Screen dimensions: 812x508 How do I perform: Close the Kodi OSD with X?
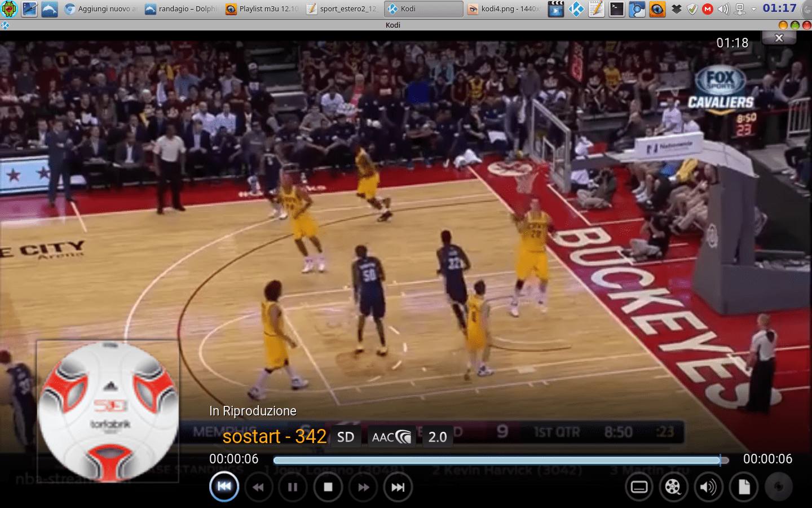tap(779, 37)
